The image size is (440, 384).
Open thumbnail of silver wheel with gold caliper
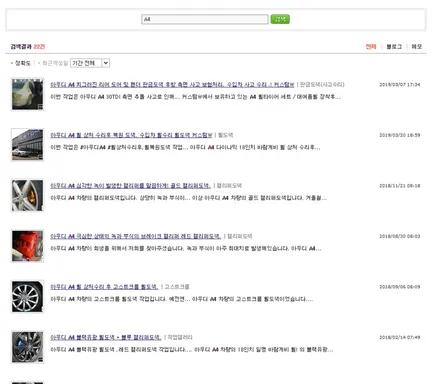[x=27, y=195]
